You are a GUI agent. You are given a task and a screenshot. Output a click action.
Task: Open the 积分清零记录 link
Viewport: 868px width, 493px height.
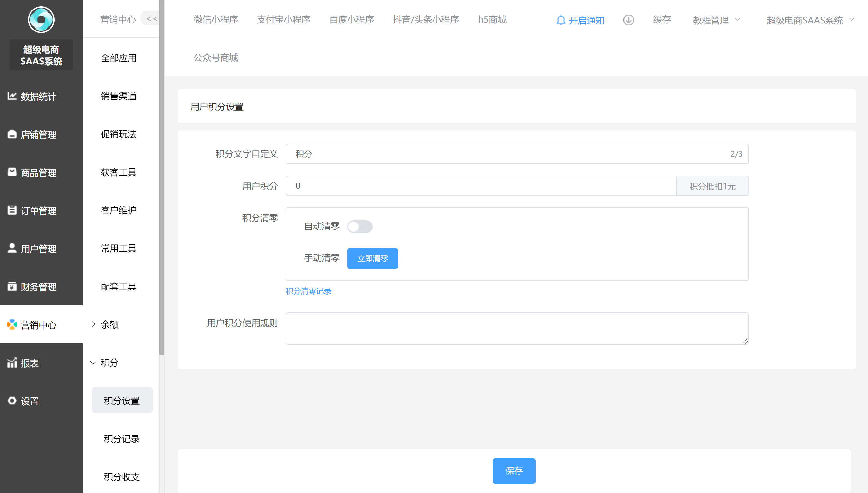308,291
